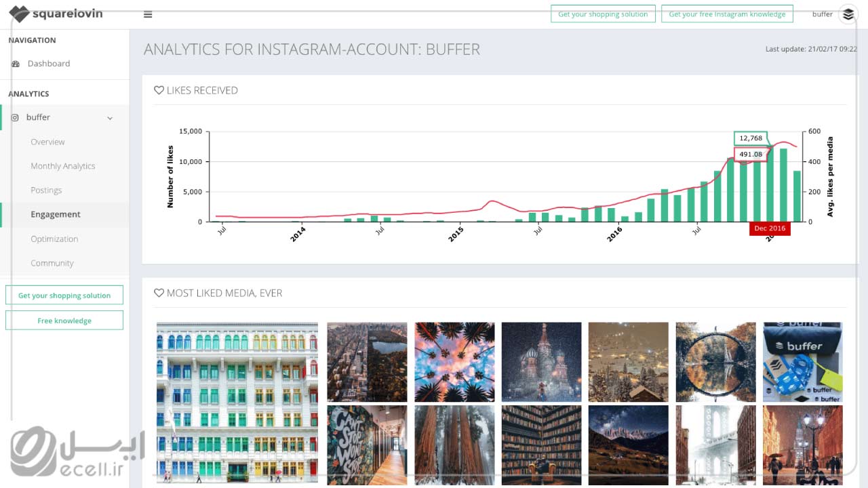Open the Moscow cathedral thumbnail
This screenshot has height=488, width=868.
[541, 362]
